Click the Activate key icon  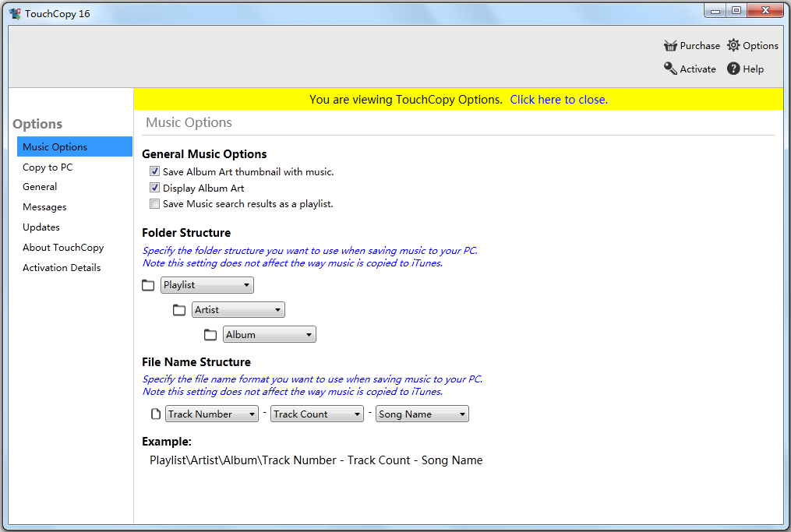[670, 69]
